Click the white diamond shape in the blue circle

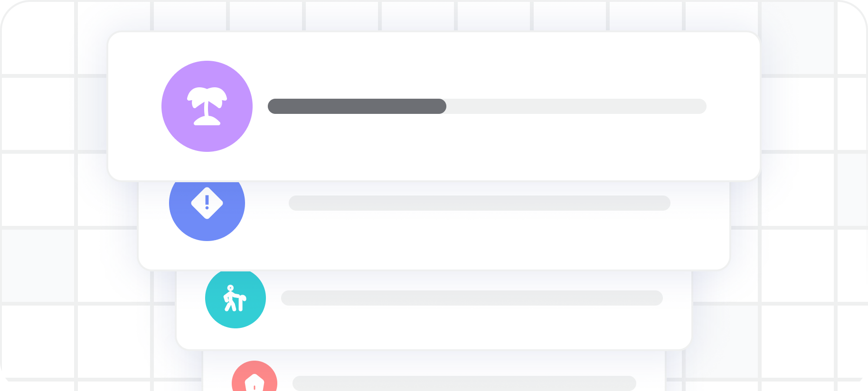point(197,203)
